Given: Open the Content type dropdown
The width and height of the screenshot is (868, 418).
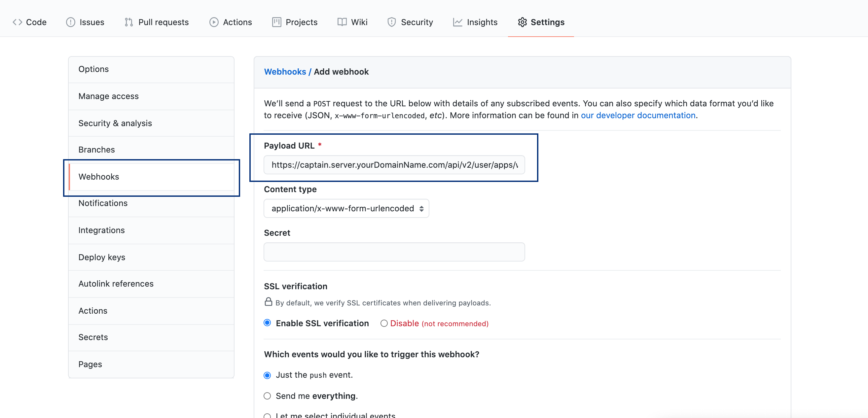Looking at the screenshot, I should point(346,208).
